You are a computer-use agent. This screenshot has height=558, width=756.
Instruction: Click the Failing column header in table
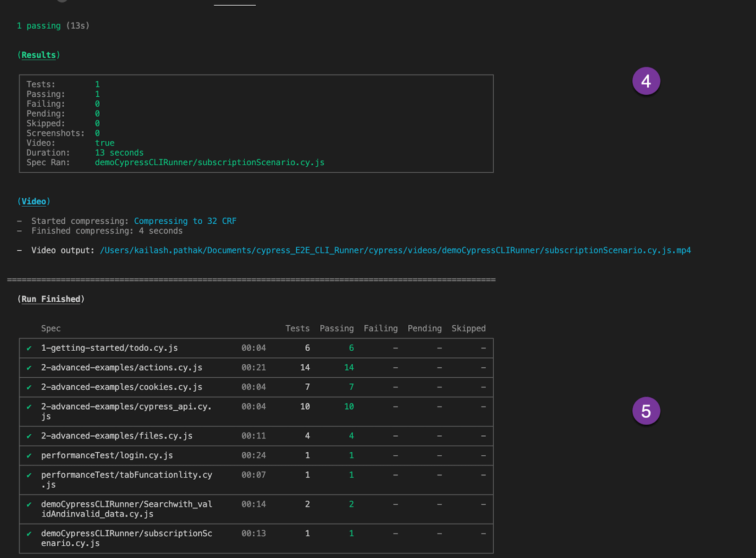(380, 329)
